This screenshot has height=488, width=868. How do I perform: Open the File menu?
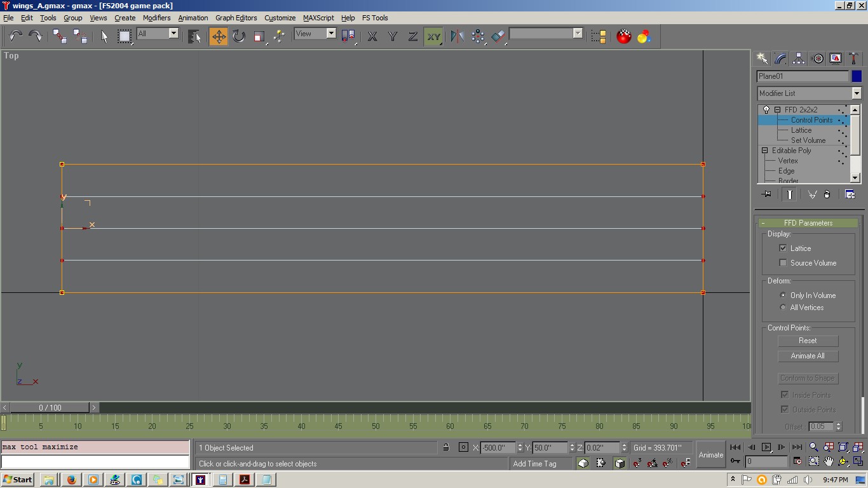(x=8, y=18)
